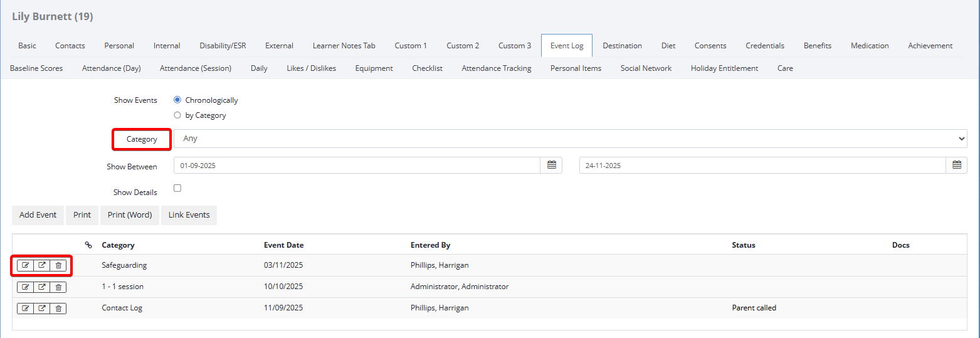The height and width of the screenshot is (338, 980).
Task: Go to the Personal tab
Action: [119, 46]
